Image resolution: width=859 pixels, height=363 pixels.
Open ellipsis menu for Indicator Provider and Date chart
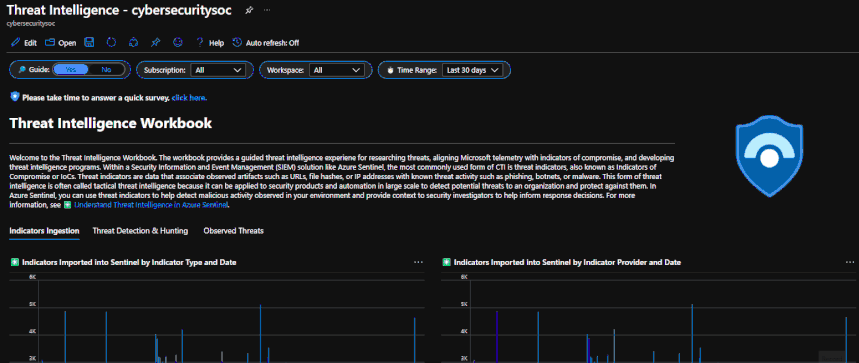coord(850,262)
